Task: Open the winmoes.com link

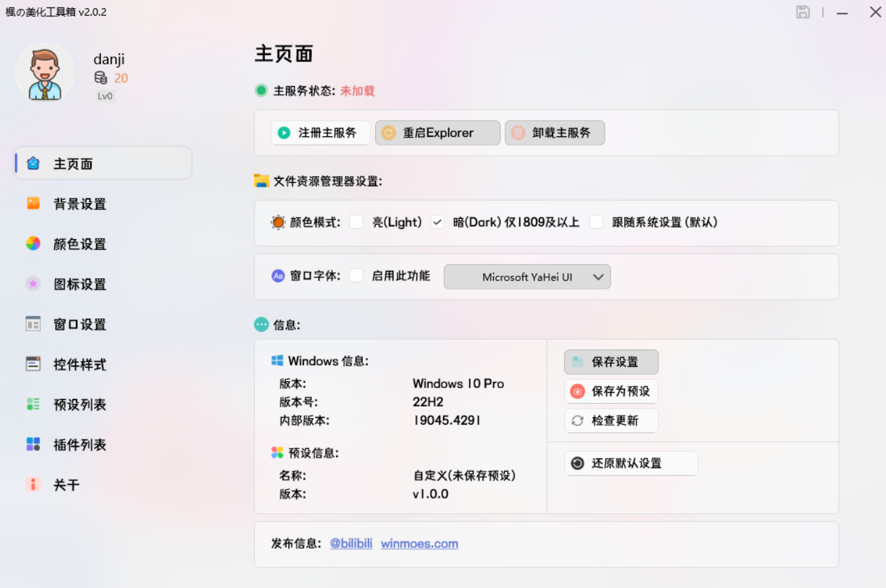Action: pos(419,543)
